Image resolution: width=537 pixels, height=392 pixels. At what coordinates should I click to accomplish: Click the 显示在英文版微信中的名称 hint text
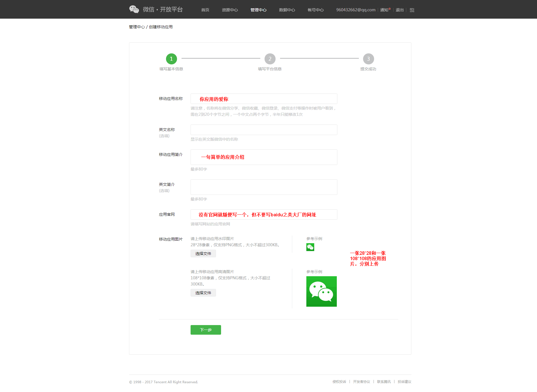click(214, 139)
